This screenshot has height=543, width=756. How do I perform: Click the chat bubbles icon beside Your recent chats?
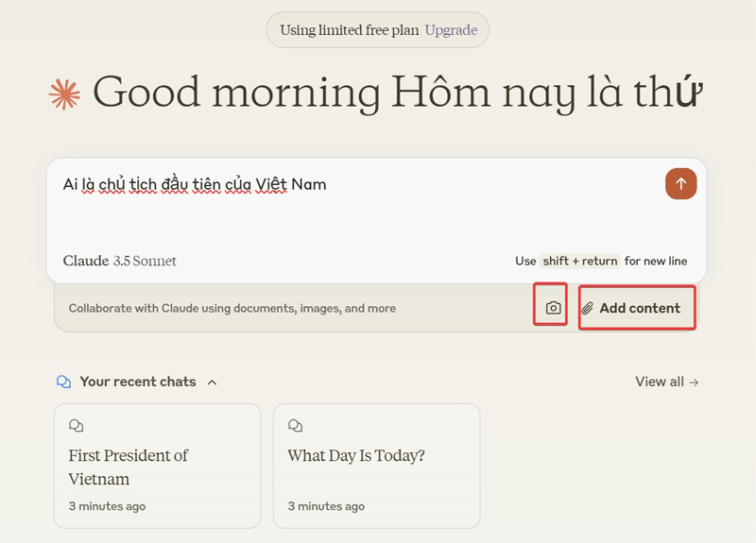click(x=64, y=382)
